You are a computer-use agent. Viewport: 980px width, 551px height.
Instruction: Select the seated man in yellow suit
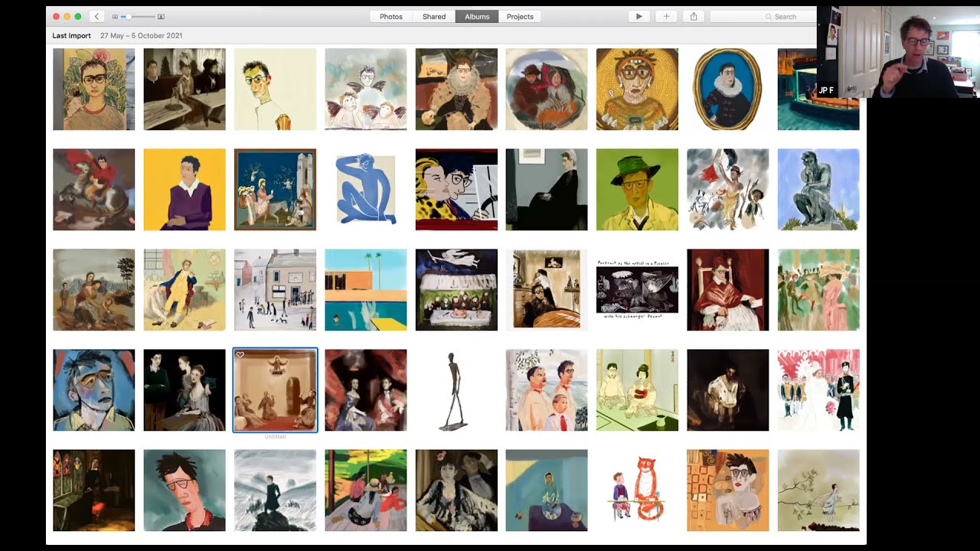tap(185, 290)
